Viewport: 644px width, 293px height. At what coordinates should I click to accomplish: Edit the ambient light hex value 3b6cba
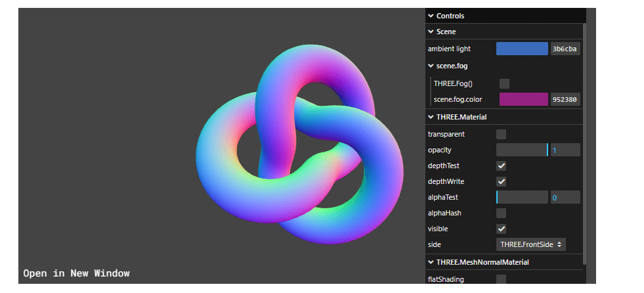(x=565, y=49)
